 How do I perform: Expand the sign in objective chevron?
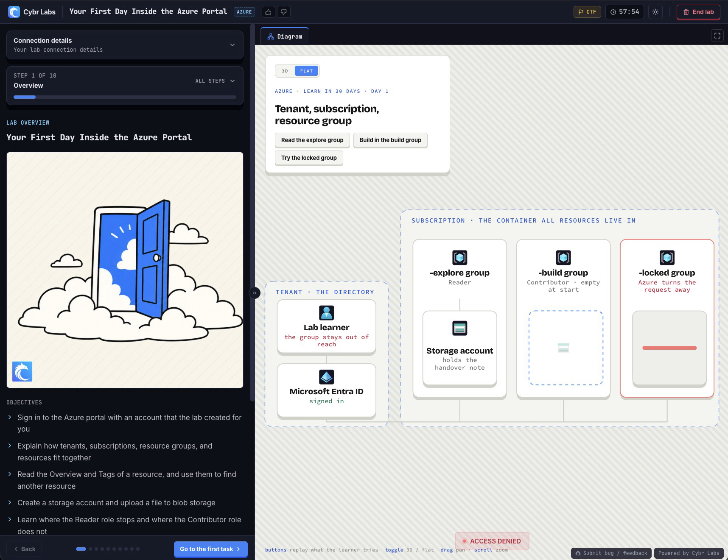(x=10, y=418)
